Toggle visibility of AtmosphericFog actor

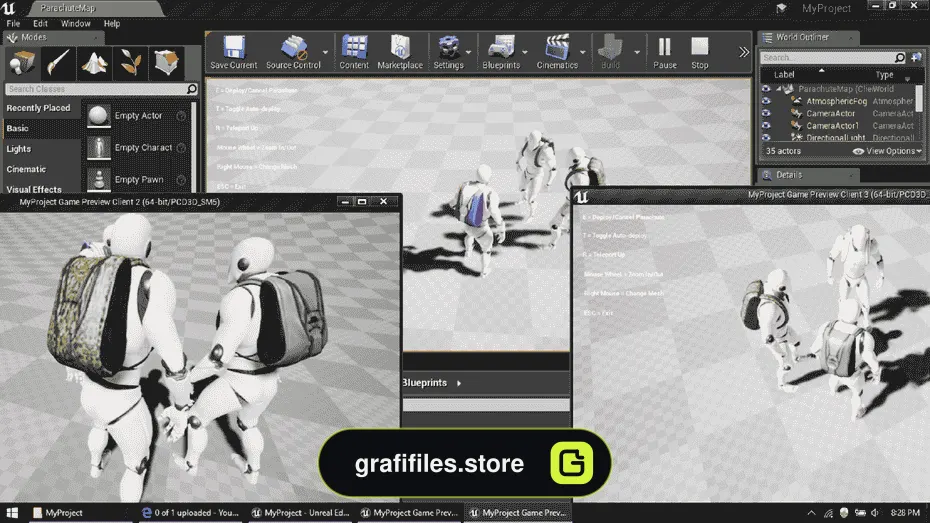[x=766, y=101]
